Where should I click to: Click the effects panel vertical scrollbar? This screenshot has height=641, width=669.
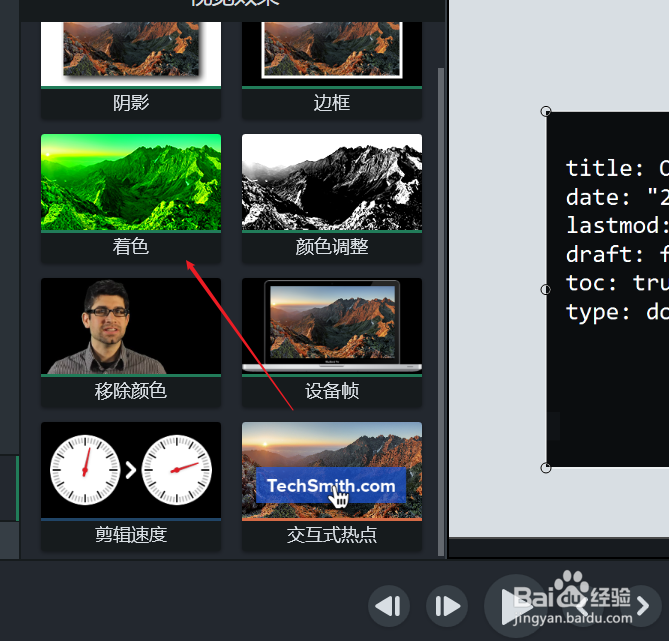441,312
